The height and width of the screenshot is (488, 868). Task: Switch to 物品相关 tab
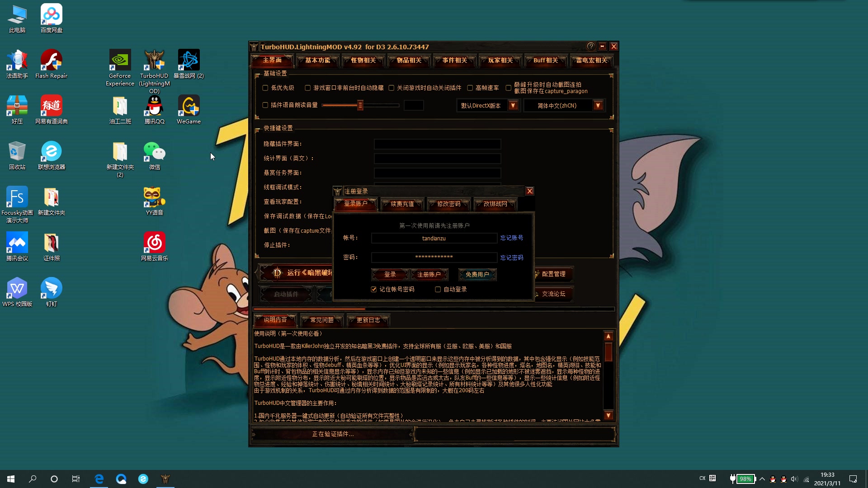tap(409, 60)
